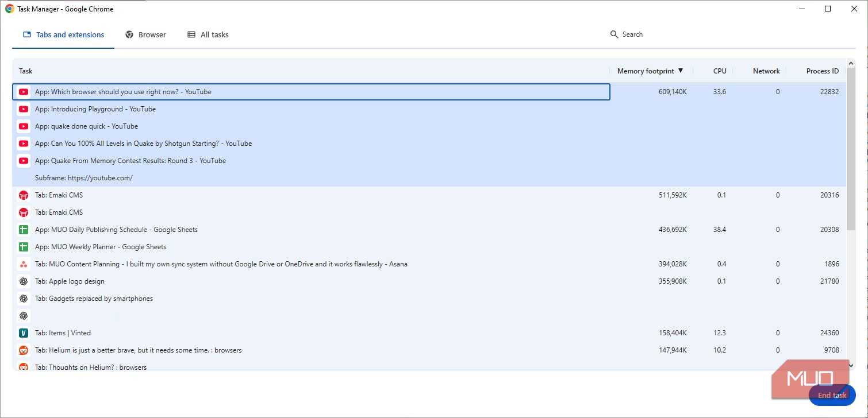The height and width of the screenshot is (418, 868).
Task: Click ChatGPT icon for Gadgets replaced by smartphones
Action: 24,299
